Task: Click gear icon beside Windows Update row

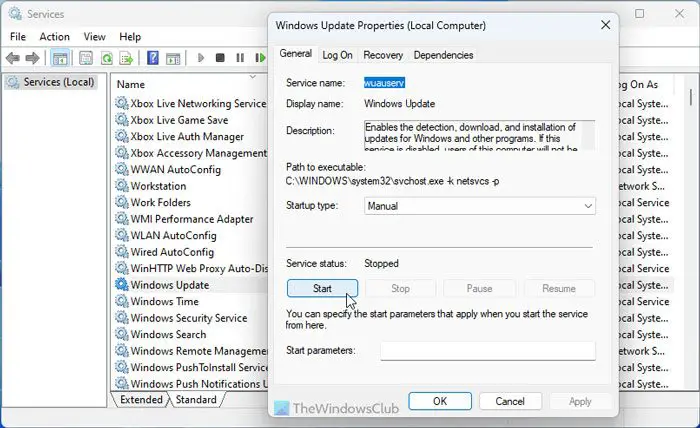Action: click(122, 285)
